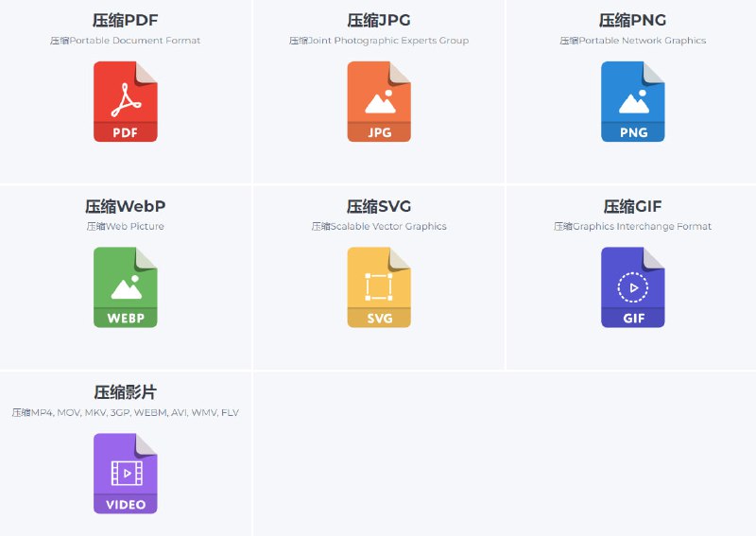Open the 压缩JPG heading link
Image resolution: width=756 pixels, height=536 pixels.
pos(379,21)
